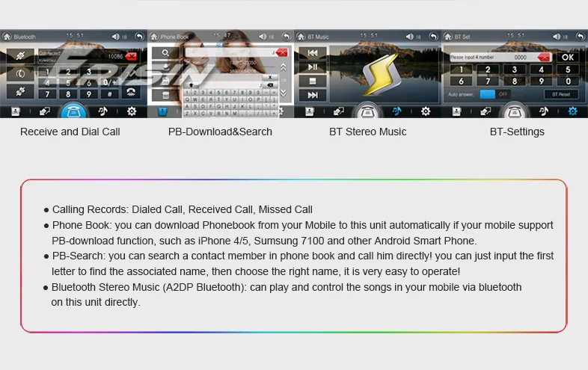Screen dimensions: 588x370
Task: Turn Auto answer on
Action: coord(488,94)
